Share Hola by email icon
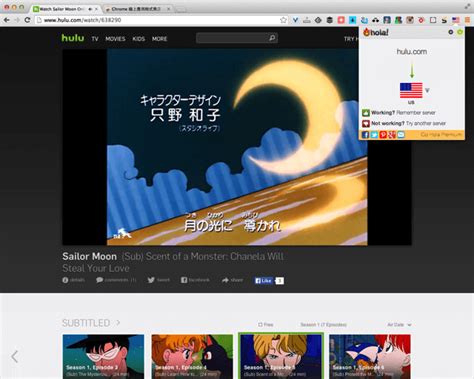 401,135
